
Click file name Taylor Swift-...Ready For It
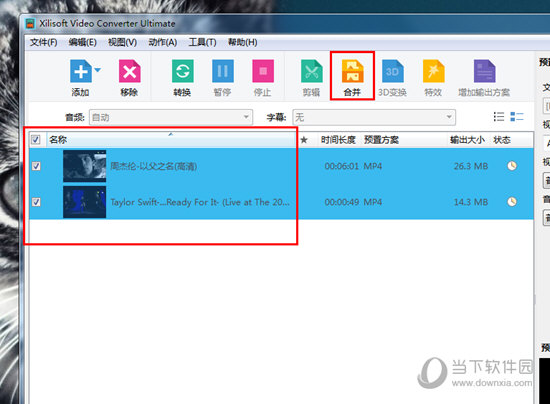[x=200, y=202]
